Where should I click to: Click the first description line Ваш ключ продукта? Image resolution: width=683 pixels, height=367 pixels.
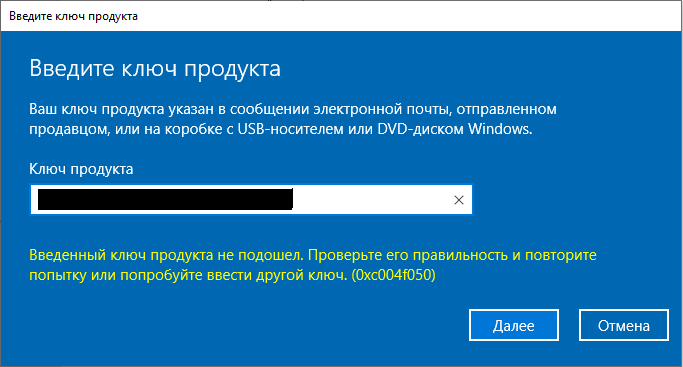(293, 109)
